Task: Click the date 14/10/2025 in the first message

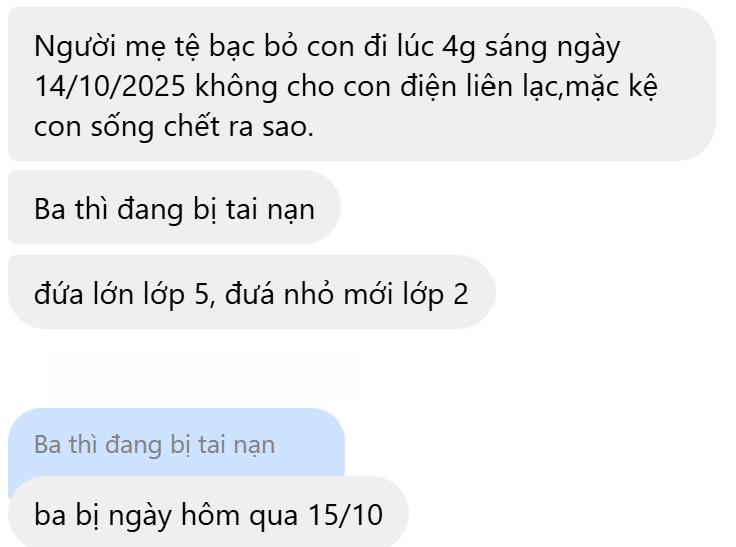Action: click(110, 86)
